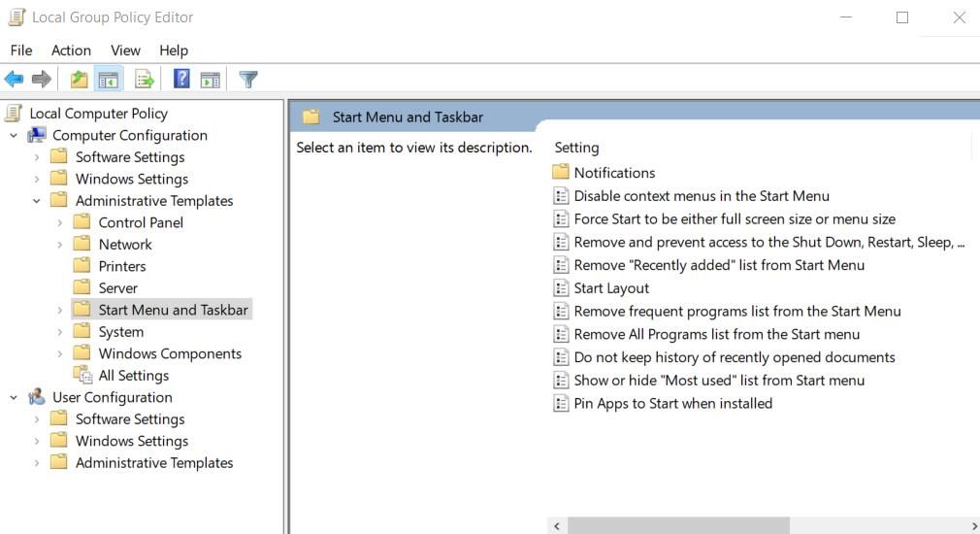
Task: Click the Filter funnel toolbar icon
Action: point(248,80)
